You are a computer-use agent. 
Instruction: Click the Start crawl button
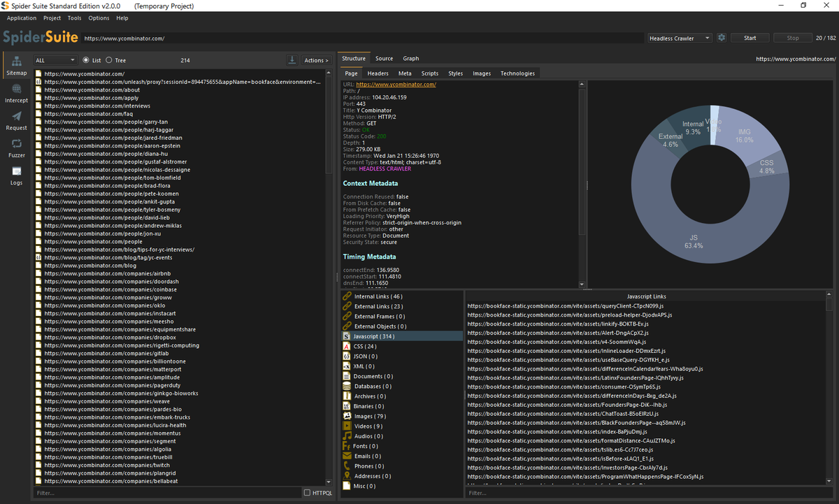point(750,38)
